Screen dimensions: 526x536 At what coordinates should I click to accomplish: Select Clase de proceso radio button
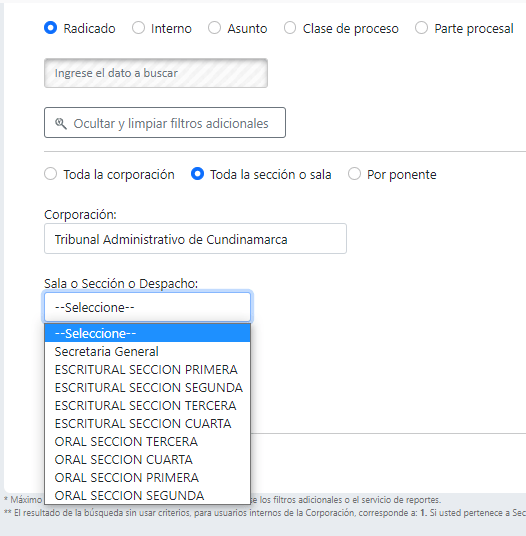pos(290,28)
